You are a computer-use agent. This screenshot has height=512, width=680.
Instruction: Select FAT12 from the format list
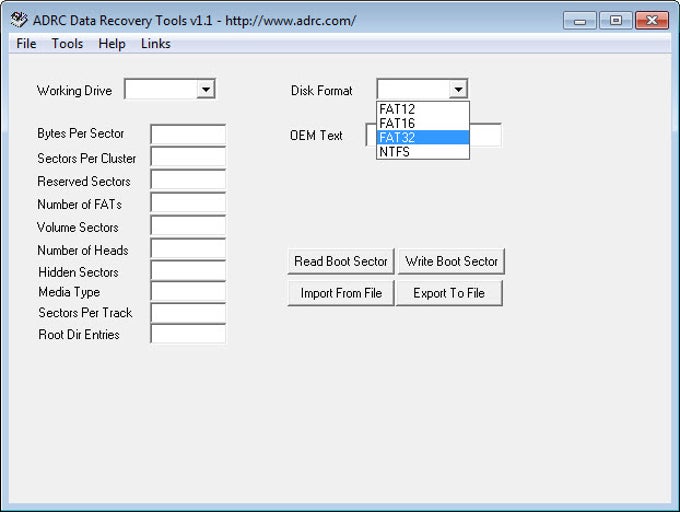tap(423, 109)
